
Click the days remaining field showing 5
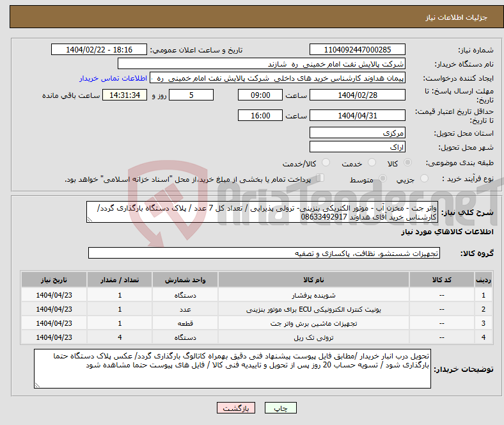click(191, 95)
